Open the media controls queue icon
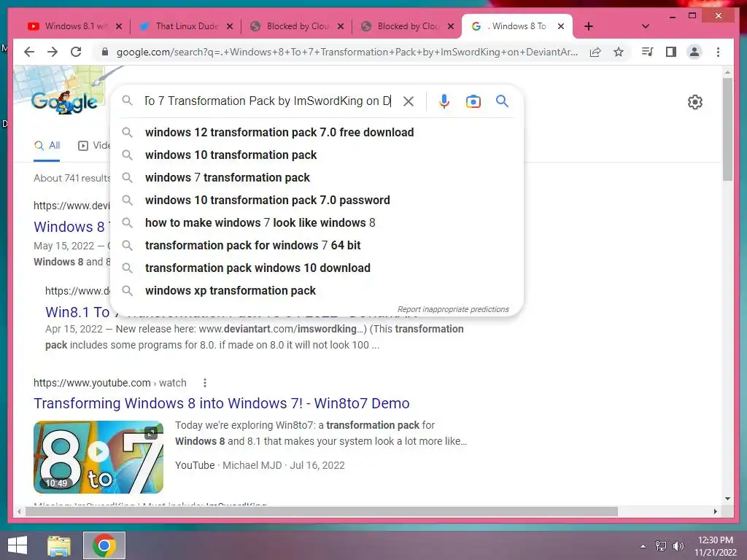Screen dimensions: 747x560 click(648, 52)
